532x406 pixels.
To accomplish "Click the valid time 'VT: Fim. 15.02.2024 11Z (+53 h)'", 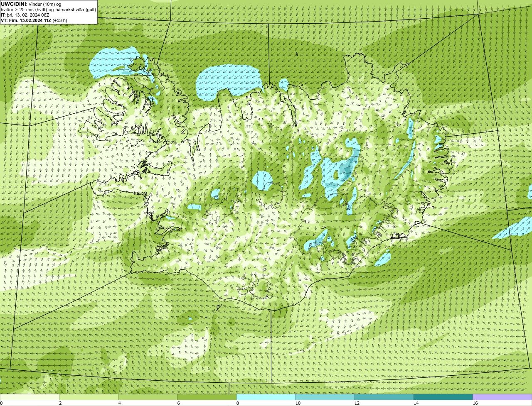I will tap(34, 20).
